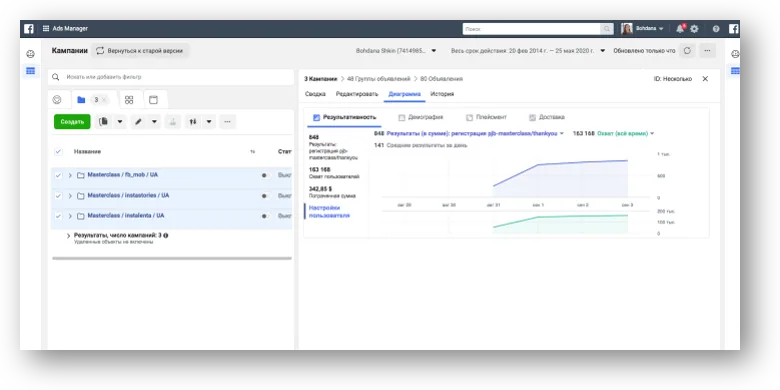The height and width of the screenshot is (390, 780).
Task: Click the campaign filter search field
Action: point(171,77)
